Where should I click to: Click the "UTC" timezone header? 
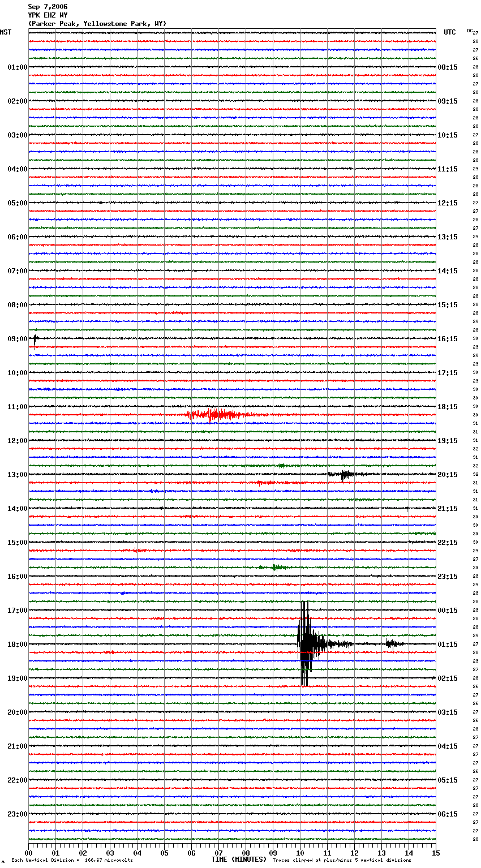[x=449, y=32]
